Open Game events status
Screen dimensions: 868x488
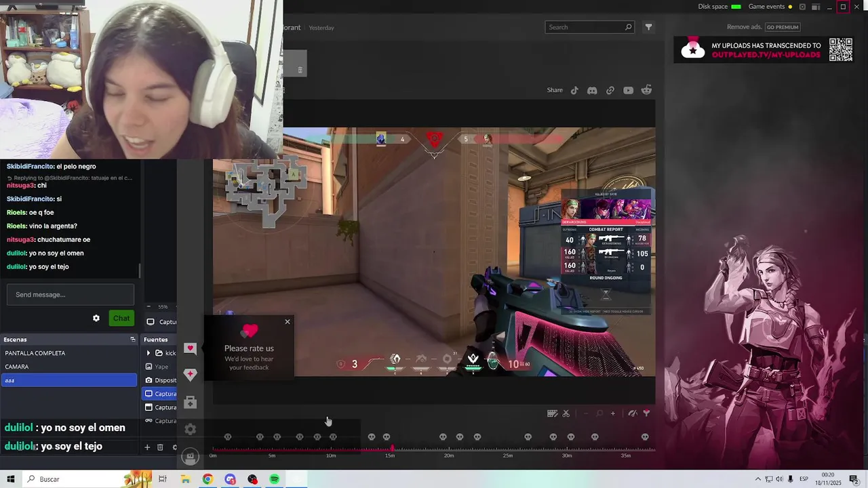(x=770, y=7)
